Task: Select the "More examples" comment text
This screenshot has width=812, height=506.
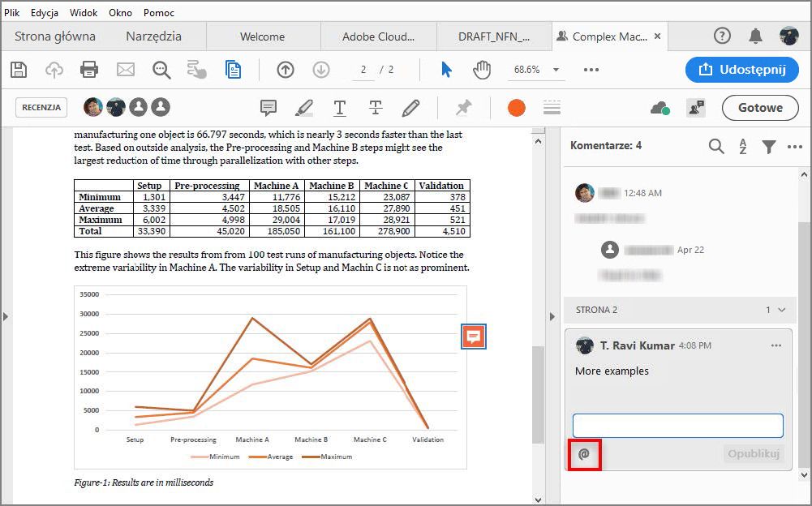Action: point(612,371)
